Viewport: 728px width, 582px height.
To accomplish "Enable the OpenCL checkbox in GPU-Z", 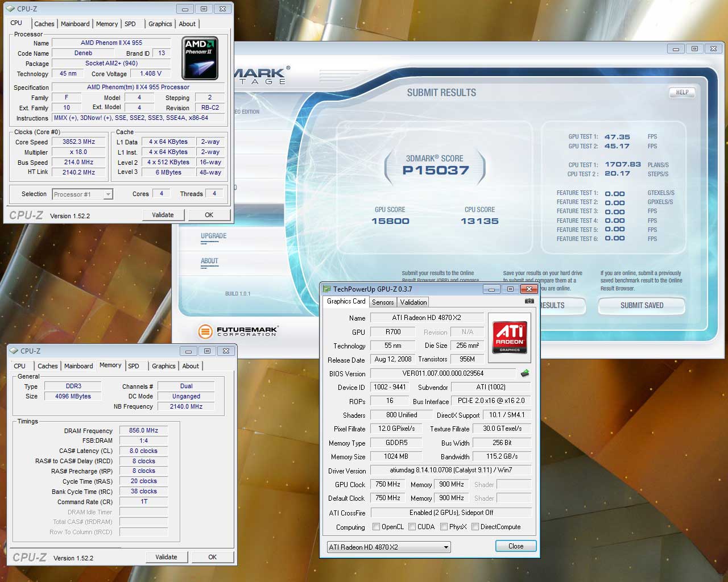I will [x=376, y=527].
